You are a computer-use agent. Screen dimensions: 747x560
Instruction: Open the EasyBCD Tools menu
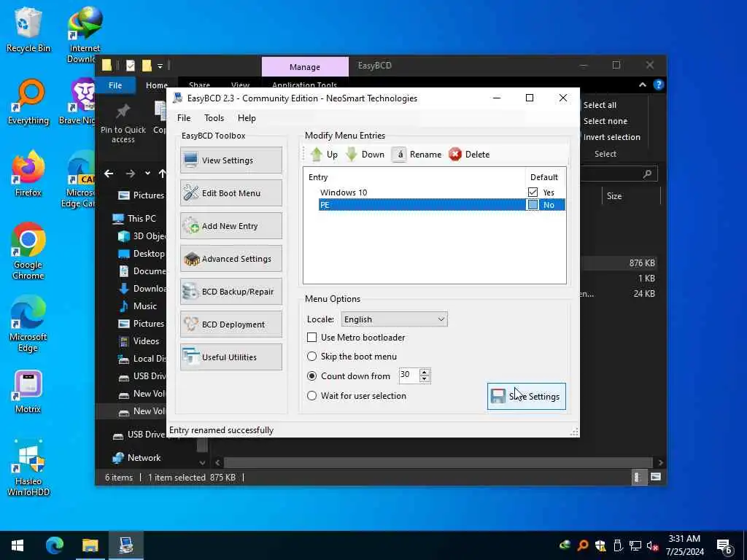tap(214, 118)
